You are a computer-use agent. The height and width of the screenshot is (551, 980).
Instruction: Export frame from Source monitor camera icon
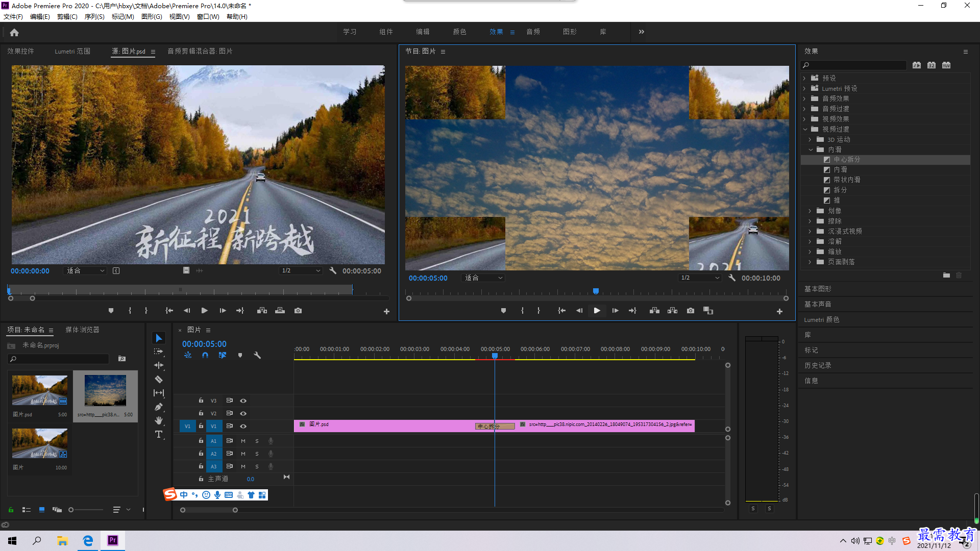pyautogui.click(x=298, y=310)
